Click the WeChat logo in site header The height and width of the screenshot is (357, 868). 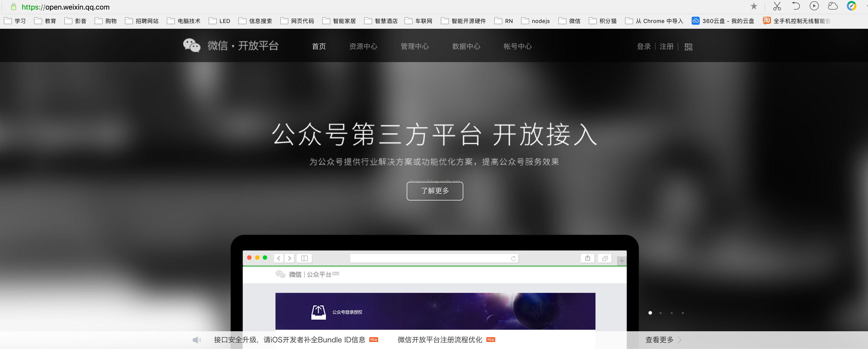tap(192, 45)
